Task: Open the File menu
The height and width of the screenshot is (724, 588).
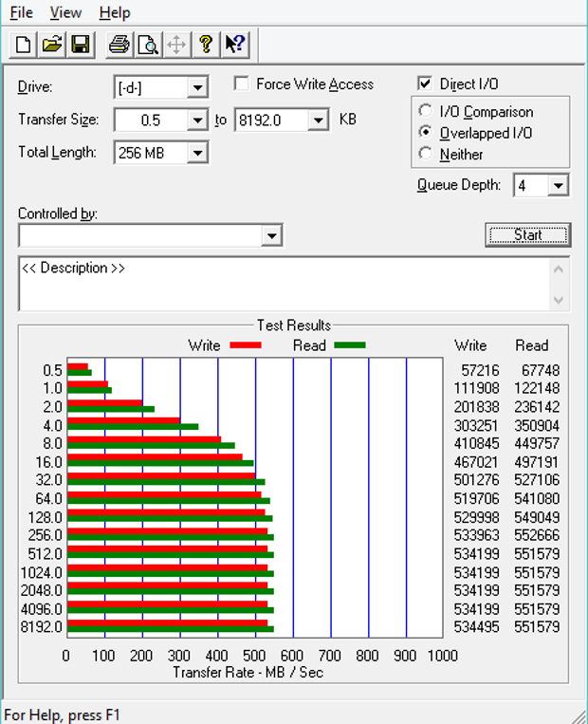Action: 21,13
